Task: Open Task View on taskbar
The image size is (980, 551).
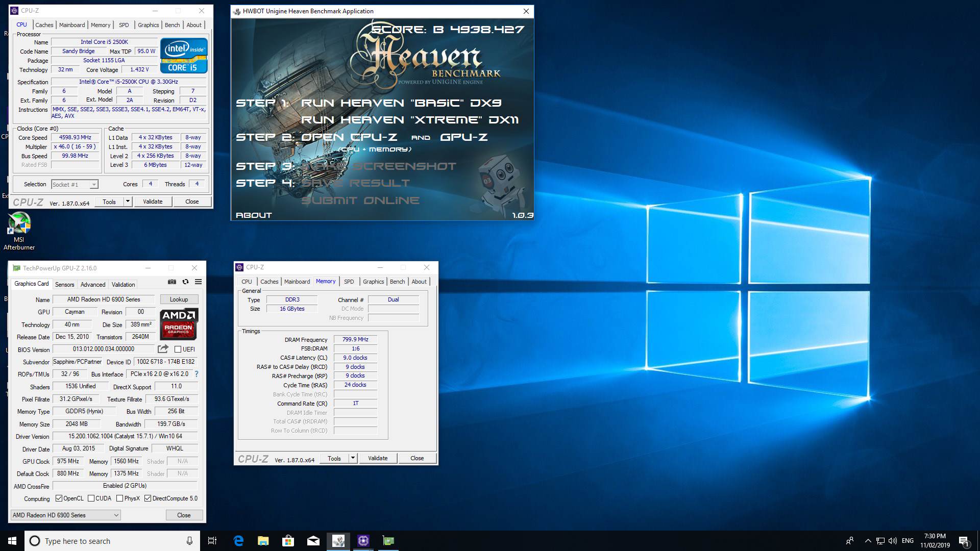Action: (x=212, y=541)
